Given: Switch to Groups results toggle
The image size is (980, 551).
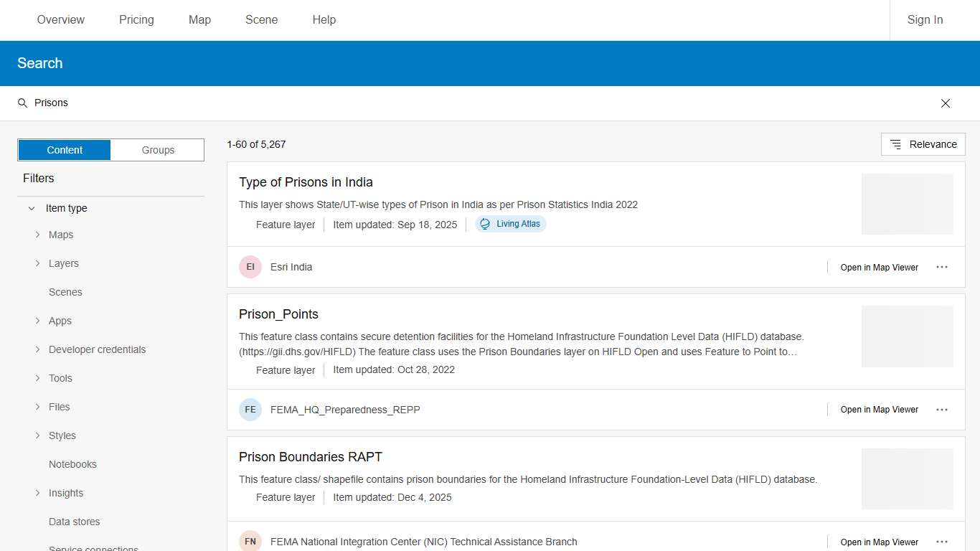Looking at the screenshot, I should tap(158, 150).
